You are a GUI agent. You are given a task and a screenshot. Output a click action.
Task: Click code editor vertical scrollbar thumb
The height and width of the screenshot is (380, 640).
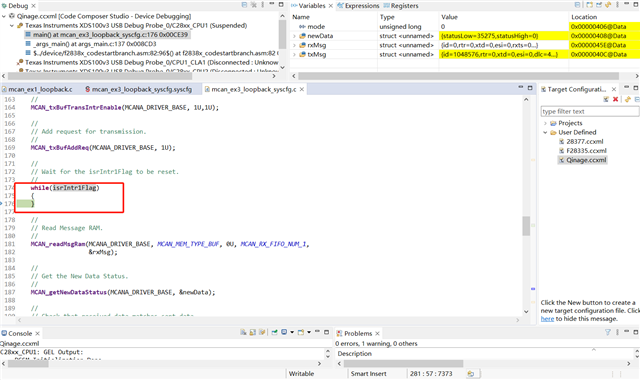(x=526, y=226)
